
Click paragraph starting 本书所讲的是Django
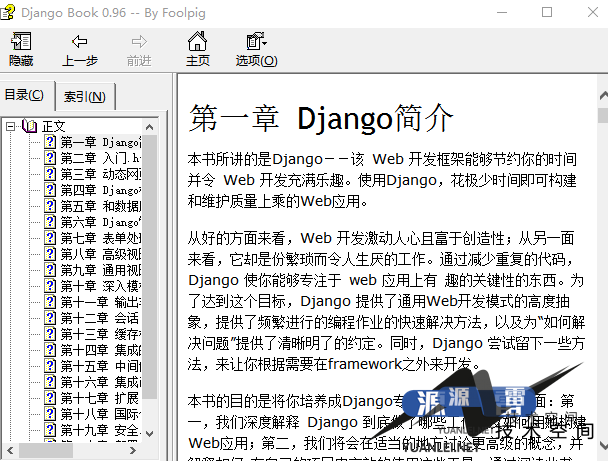382,180
